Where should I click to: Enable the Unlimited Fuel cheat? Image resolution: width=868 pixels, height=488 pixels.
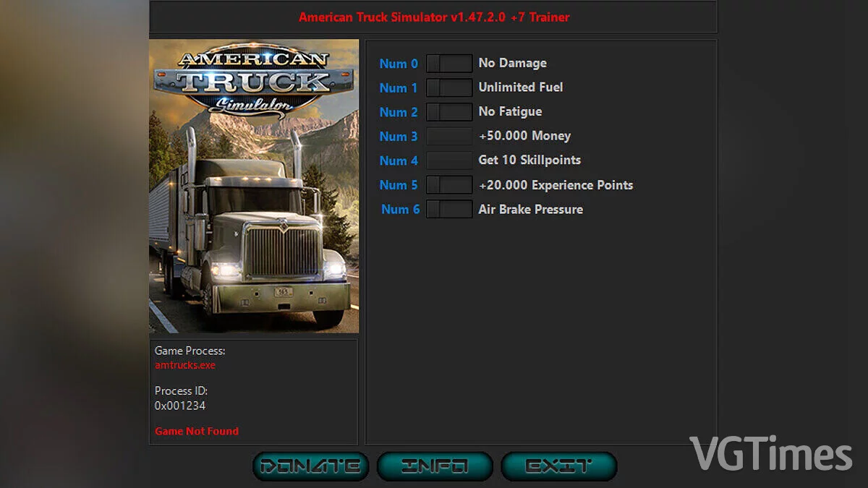(x=449, y=87)
